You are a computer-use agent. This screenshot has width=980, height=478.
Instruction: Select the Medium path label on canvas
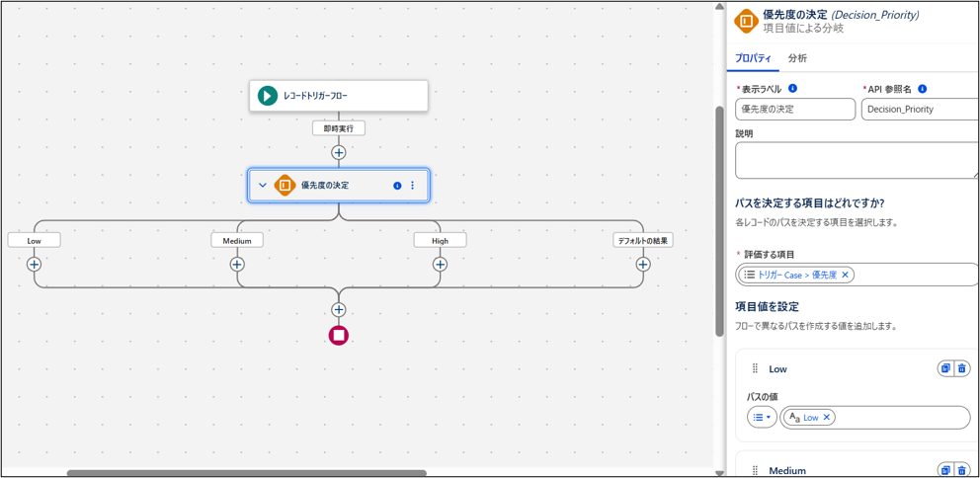coord(237,240)
